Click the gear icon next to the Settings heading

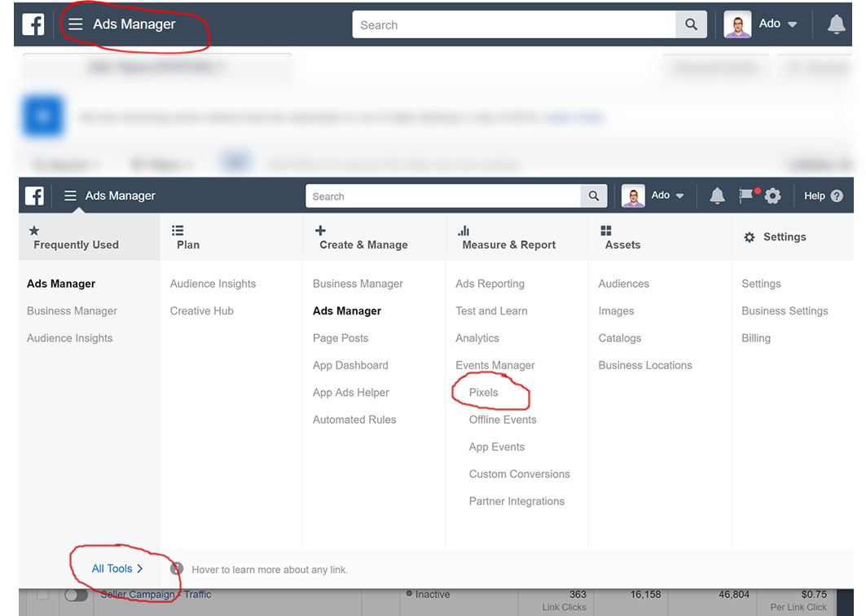pyautogui.click(x=749, y=237)
